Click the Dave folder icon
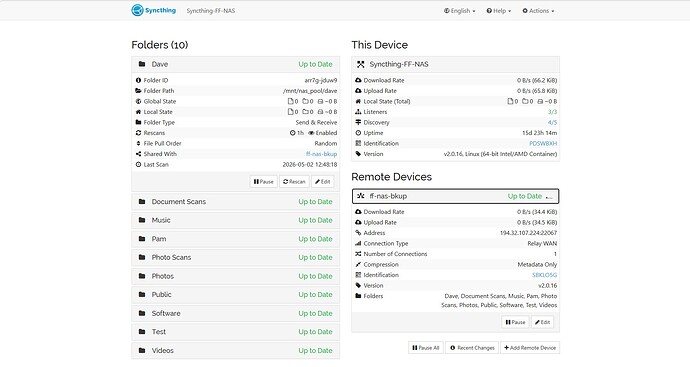 click(x=142, y=64)
